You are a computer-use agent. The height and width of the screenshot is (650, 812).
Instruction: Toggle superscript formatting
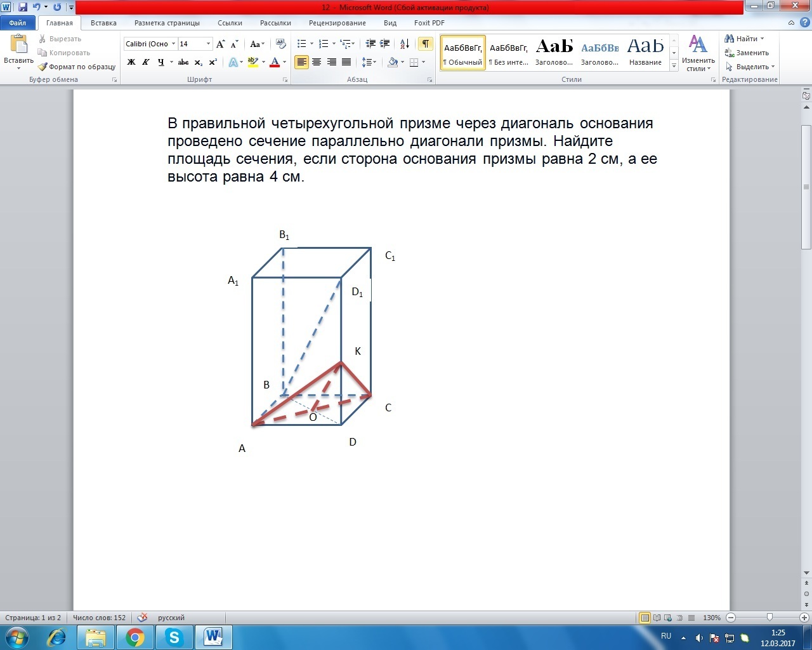click(213, 62)
